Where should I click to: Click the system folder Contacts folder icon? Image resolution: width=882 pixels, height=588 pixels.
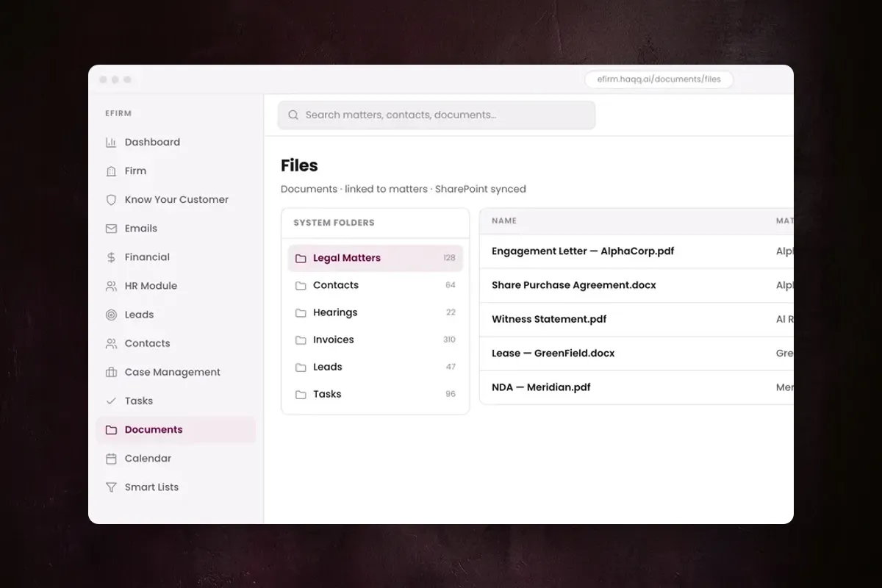coord(301,286)
